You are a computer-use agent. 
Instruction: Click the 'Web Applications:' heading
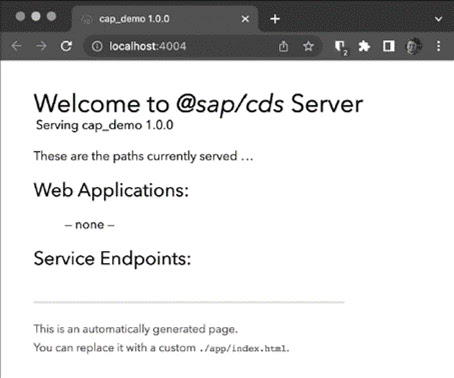pyautogui.click(x=111, y=190)
